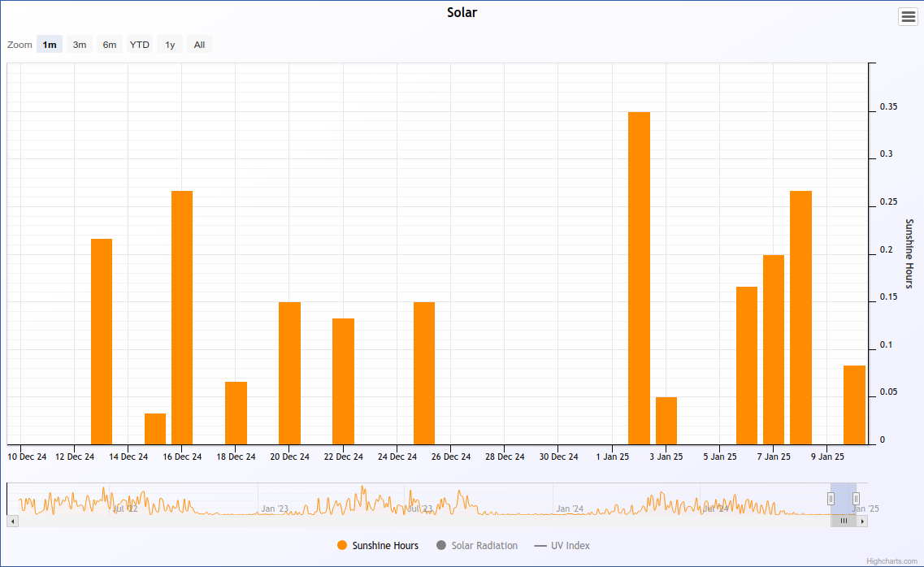Viewport: 924px width, 567px height.
Task: Zoom to the 1y range
Action: click(x=170, y=45)
